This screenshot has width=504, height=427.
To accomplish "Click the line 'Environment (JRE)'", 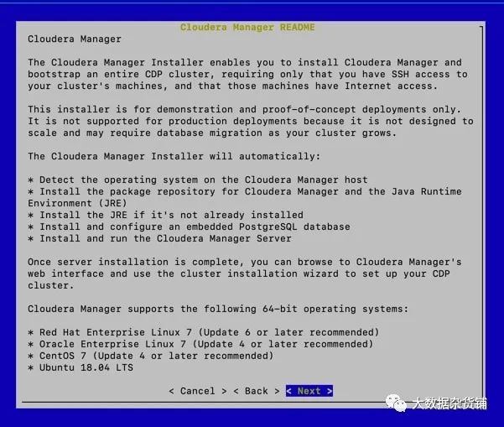I will tap(77, 203).
